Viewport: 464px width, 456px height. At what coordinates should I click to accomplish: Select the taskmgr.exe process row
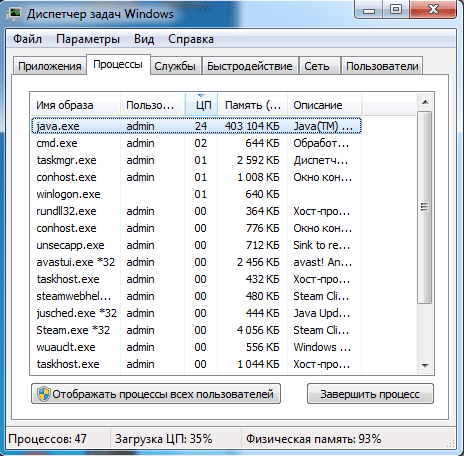[x=196, y=160]
